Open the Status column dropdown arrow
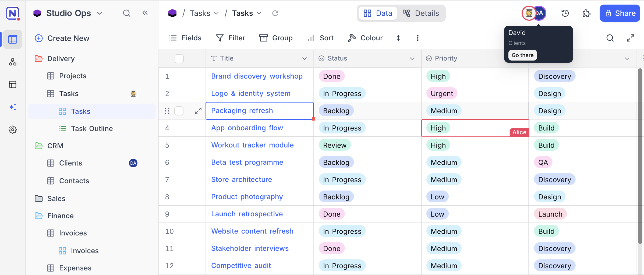The image size is (644, 275). coord(412,58)
